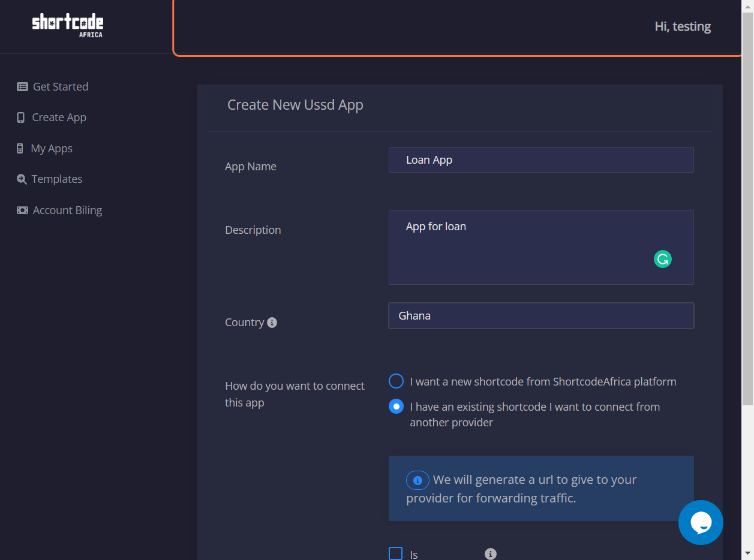The image size is (754, 560).
Task: Click the Get Started list icon
Action: pos(22,87)
